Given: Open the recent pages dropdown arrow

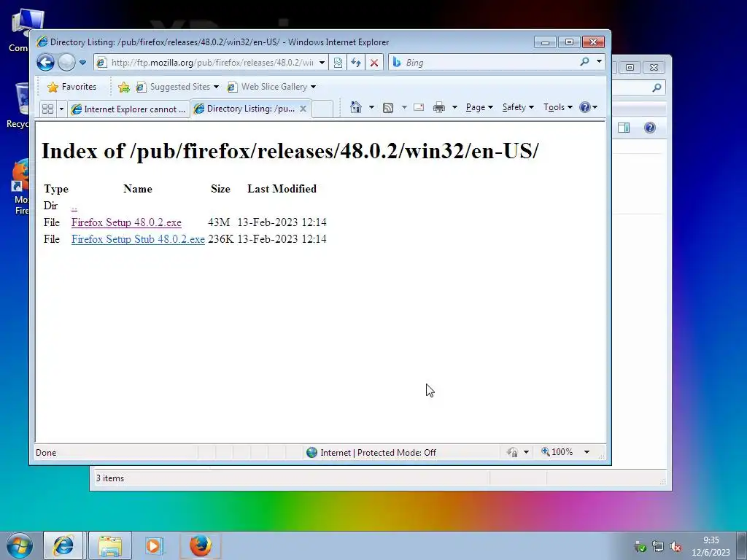Looking at the screenshot, I should tap(82, 63).
